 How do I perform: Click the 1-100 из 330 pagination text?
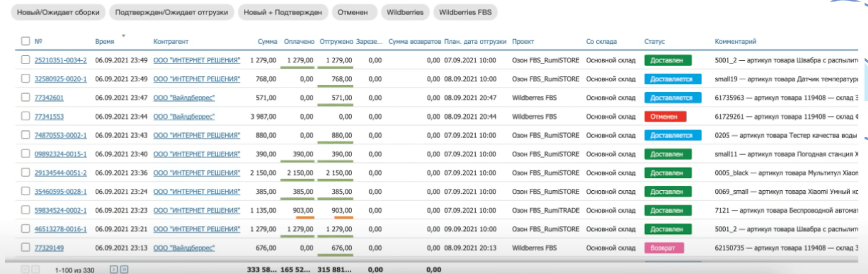point(74,270)
